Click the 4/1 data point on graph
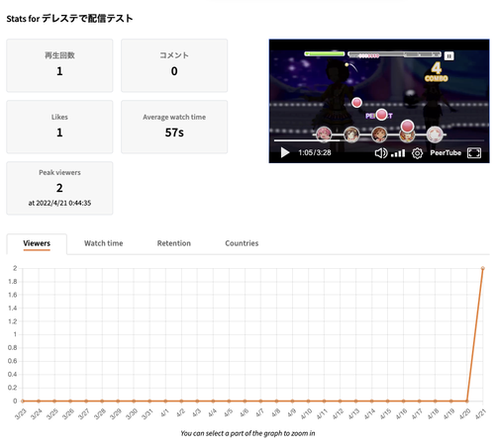The width and height of the screenshot is (495, 448). (x=165, y=401)
